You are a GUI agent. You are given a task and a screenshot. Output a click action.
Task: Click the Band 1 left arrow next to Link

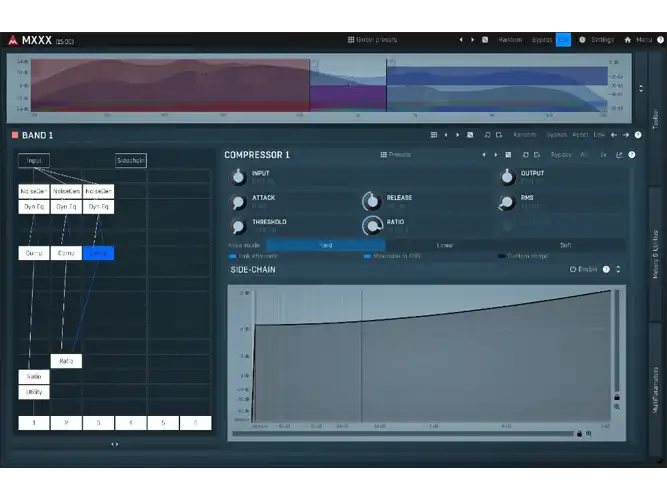coord(614,135)
